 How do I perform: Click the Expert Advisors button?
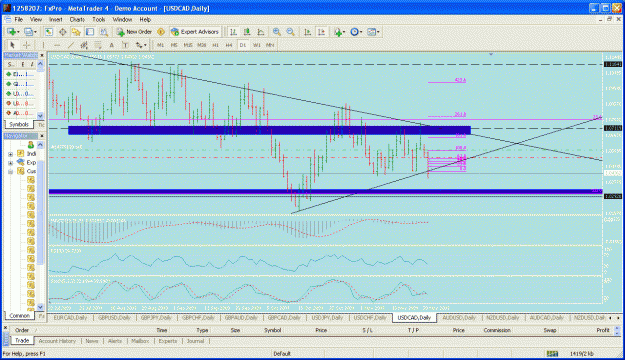(x=195, y=32)
